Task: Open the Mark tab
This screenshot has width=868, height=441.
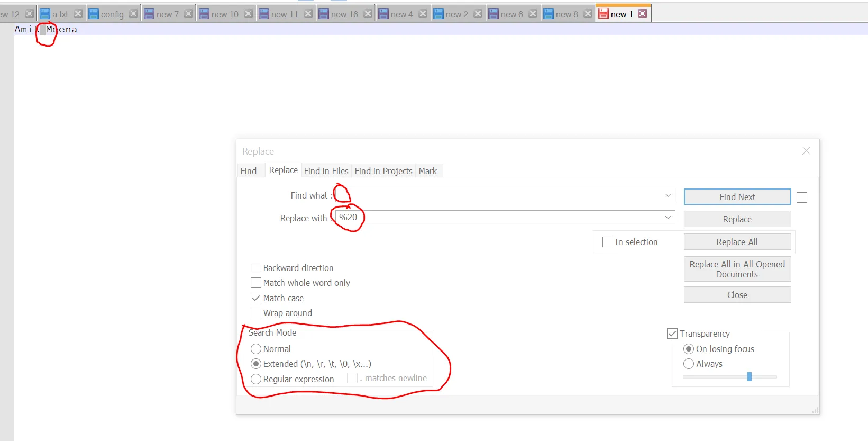Action: pos(428,171)
